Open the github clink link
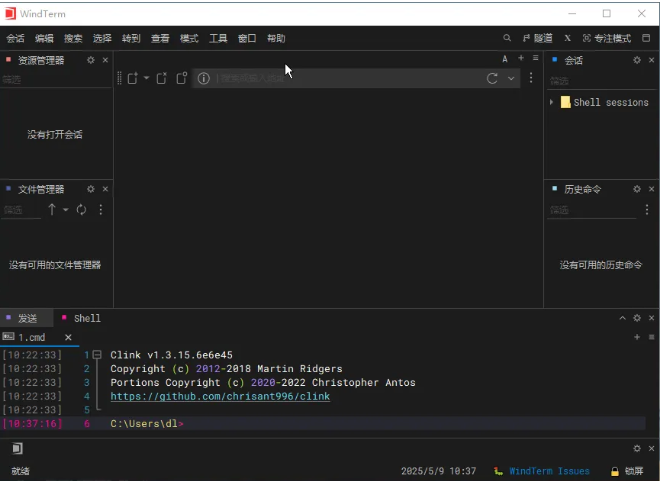 point(220,396)
